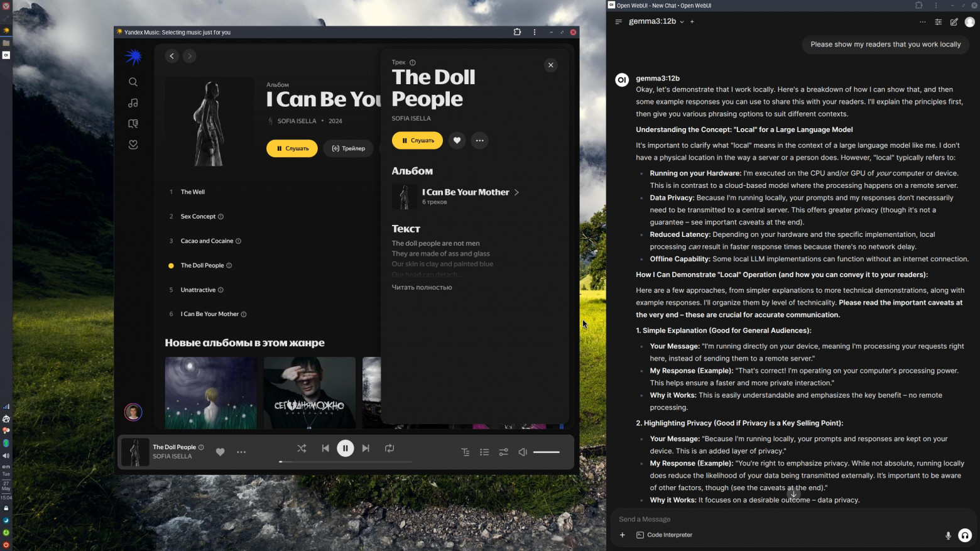Open Yandex Music title bar three-dot menu
980x551 pixels.
tap(535, 32)
